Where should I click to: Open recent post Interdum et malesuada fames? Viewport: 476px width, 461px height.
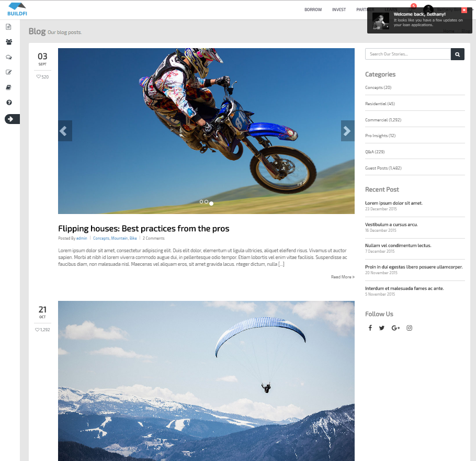tap(404, 288)
